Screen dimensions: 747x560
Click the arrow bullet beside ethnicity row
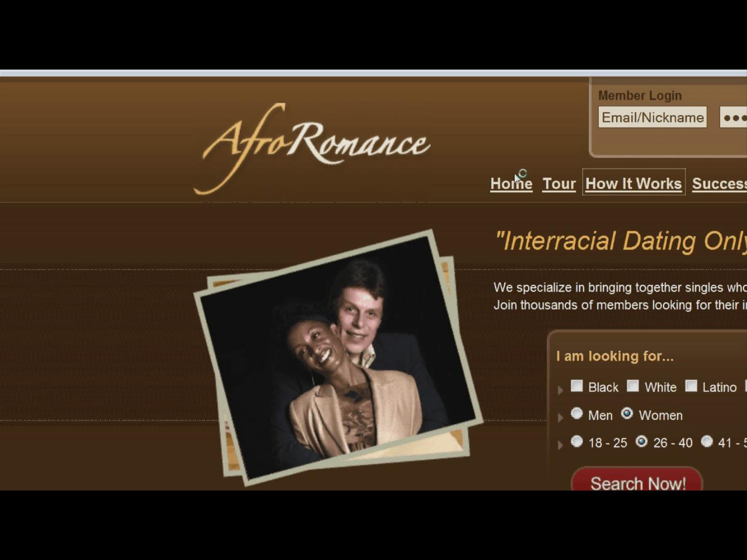point(560,390)
